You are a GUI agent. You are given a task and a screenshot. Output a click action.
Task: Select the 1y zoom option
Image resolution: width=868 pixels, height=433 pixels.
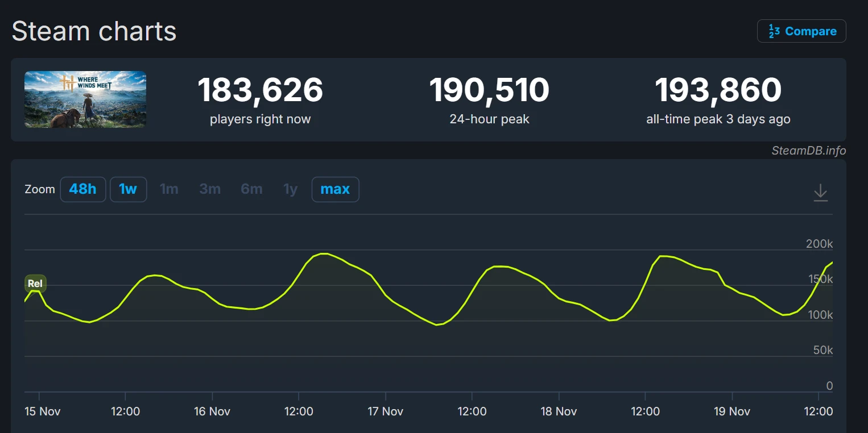point(290,189)
